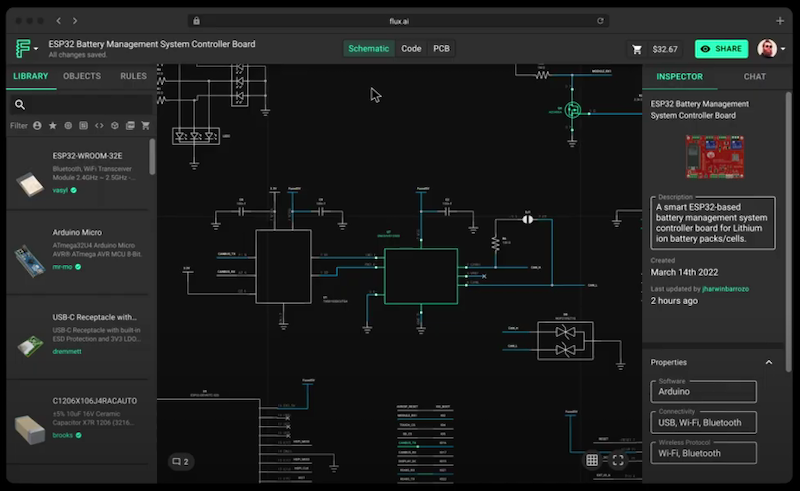Open the jharwinbarrozo user link
800x491 pixels.
pos(726,289)
